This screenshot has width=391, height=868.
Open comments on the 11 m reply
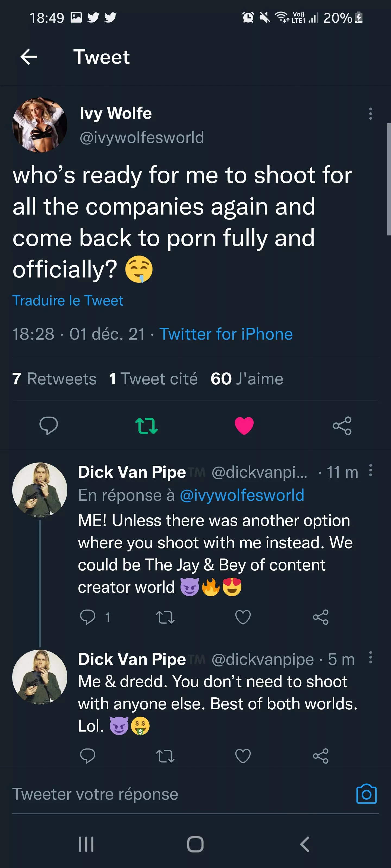(x=88, y=617)
